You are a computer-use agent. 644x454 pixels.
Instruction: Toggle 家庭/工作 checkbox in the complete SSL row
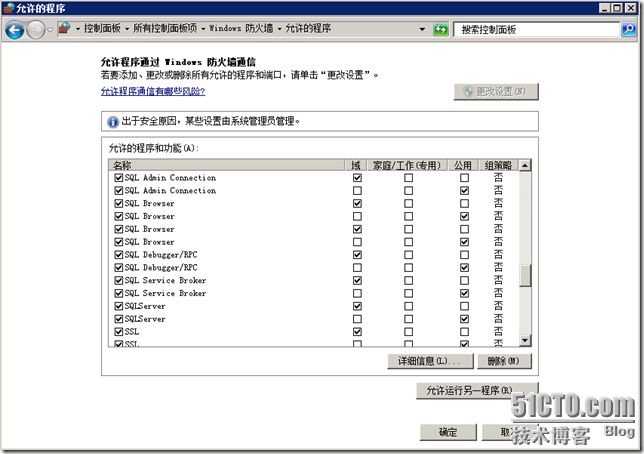408,332
